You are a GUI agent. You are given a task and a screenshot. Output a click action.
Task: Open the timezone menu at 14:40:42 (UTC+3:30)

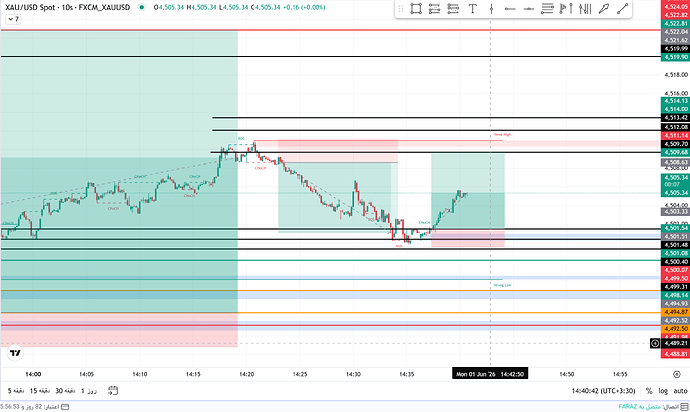coord(603,390)
